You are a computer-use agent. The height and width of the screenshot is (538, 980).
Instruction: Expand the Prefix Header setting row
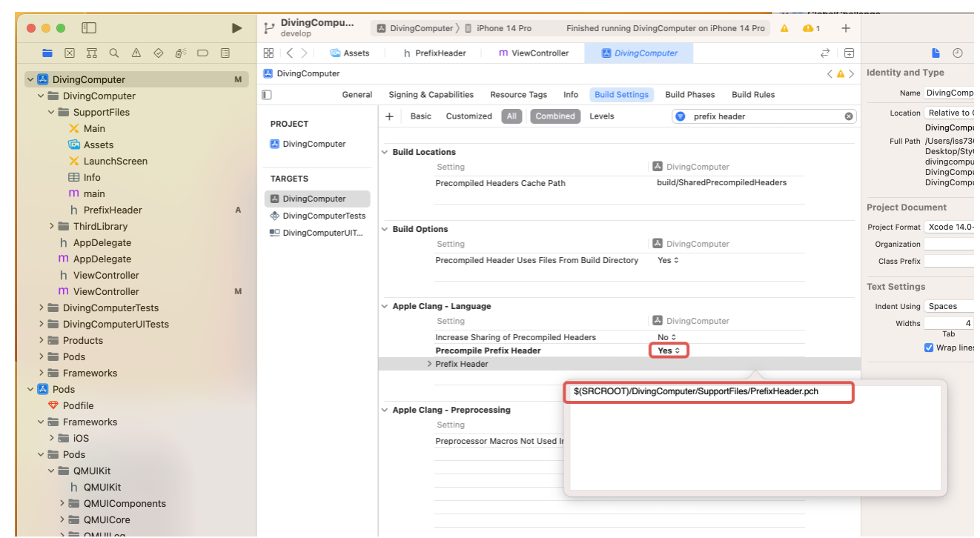point(430,364)
